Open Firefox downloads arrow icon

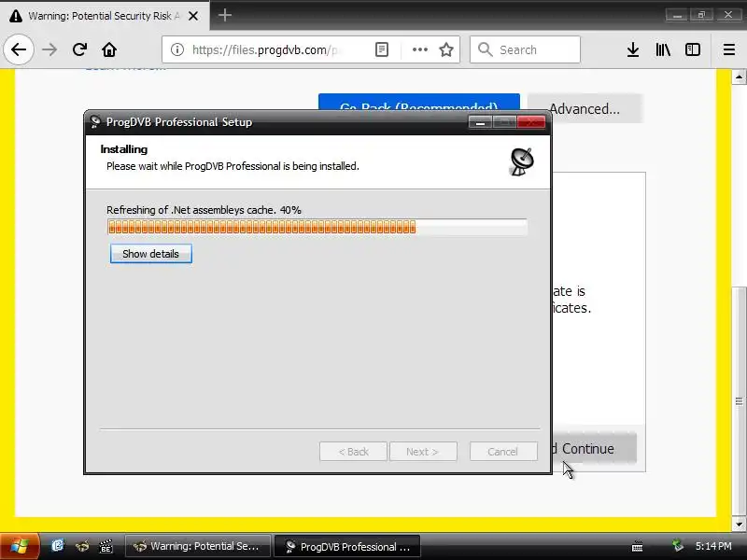tap(633, 49)
